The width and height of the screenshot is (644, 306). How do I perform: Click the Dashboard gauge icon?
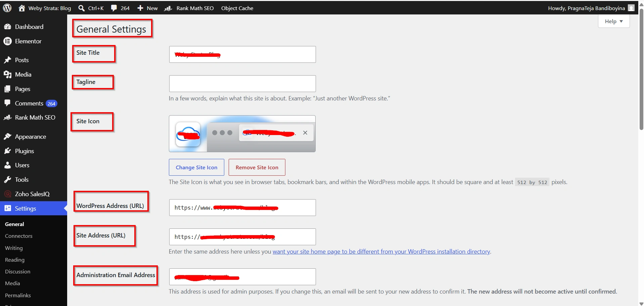click(x=7, y=27)
